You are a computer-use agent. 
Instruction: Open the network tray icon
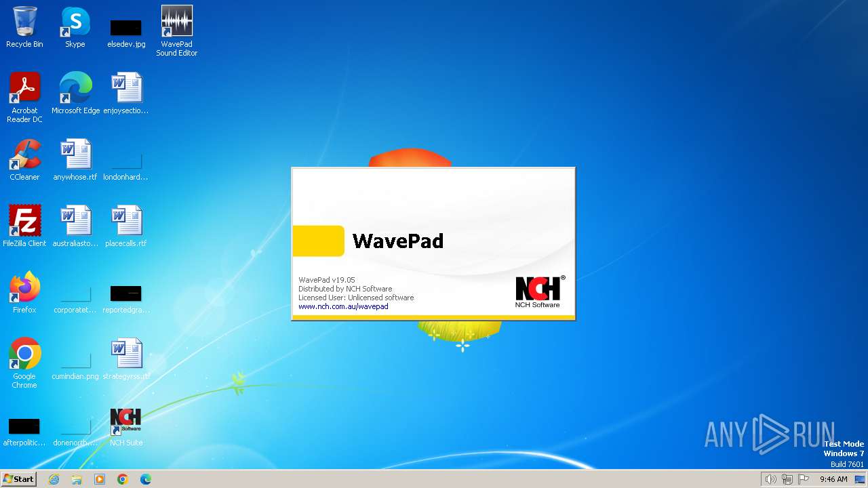click(x=787, y=479)
